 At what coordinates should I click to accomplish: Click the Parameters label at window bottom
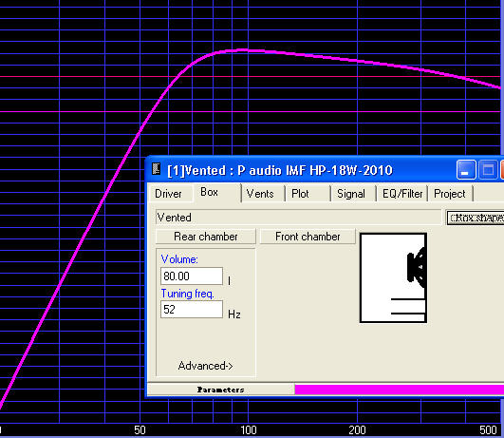point(221,390)
